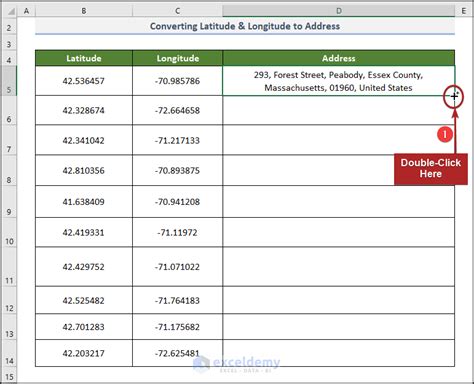Select row 14 header

point(9,354)
